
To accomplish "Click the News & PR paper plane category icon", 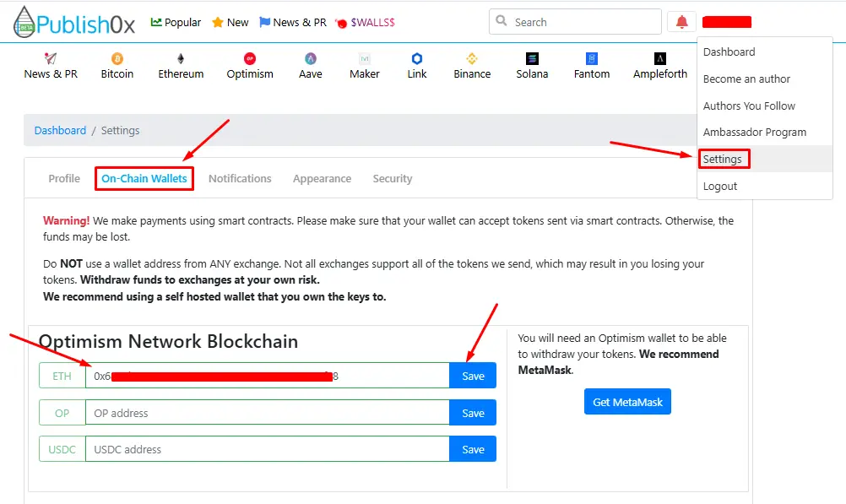I will coord(51,58).
